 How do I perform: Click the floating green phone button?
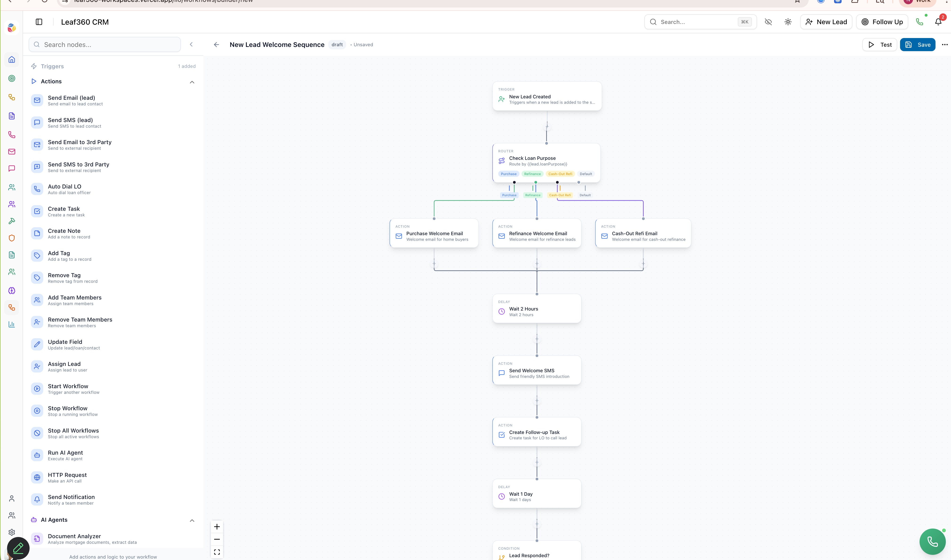coord(932,541)
